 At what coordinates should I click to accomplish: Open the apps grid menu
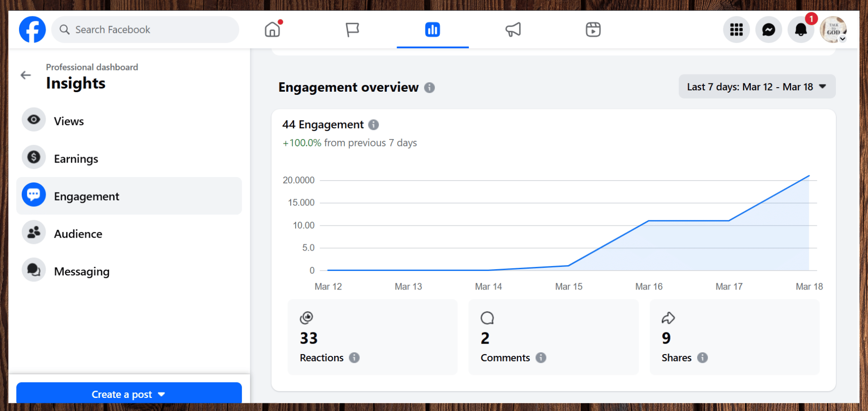coord(736,30)
